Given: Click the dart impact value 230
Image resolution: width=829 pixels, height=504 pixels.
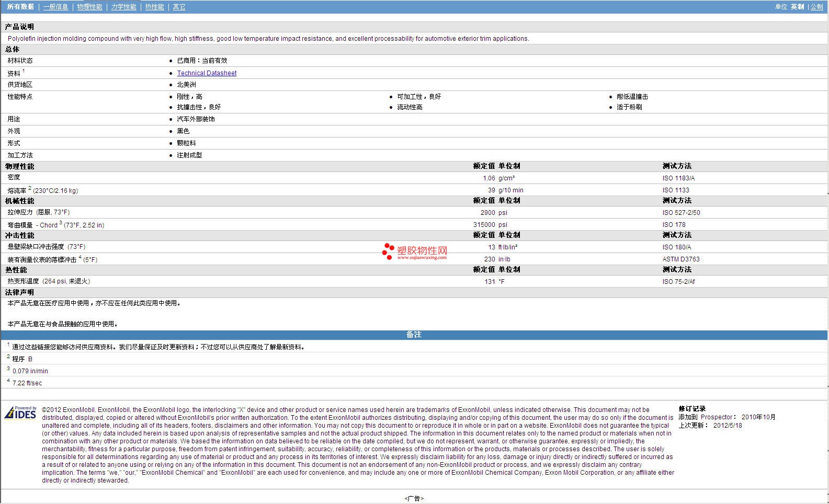Looking at the screenshot, I should (x=490, y=259).
